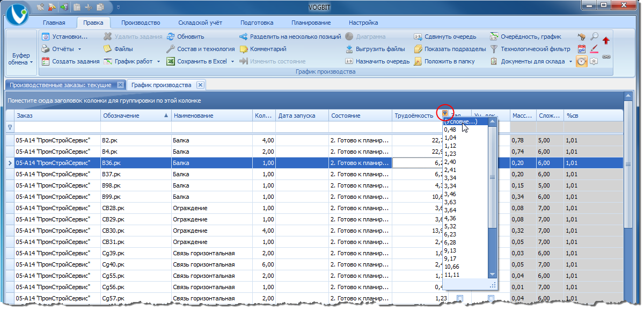
Task: Switch to the Настройка ribbon tab
Action: pyautogui.click(x=363, y=23)
